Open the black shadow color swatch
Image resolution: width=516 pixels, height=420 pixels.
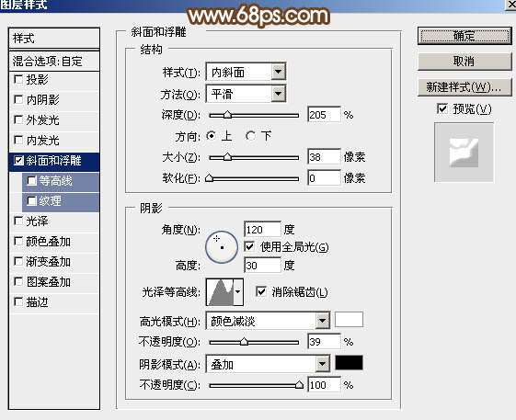[350, 363]
